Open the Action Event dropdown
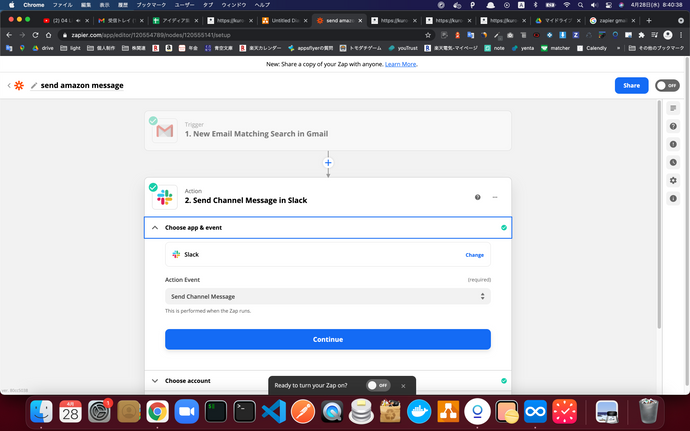 tap(328, 296)
